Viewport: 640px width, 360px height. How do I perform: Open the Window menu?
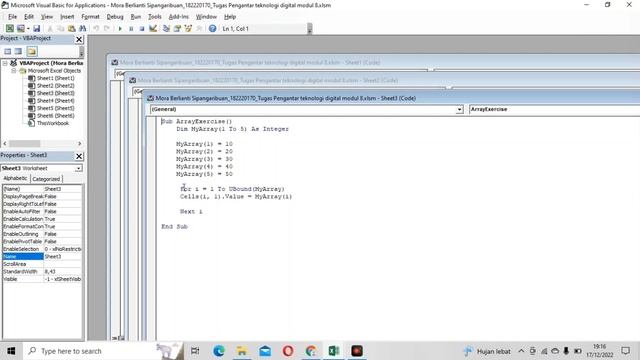pos(206,17)
